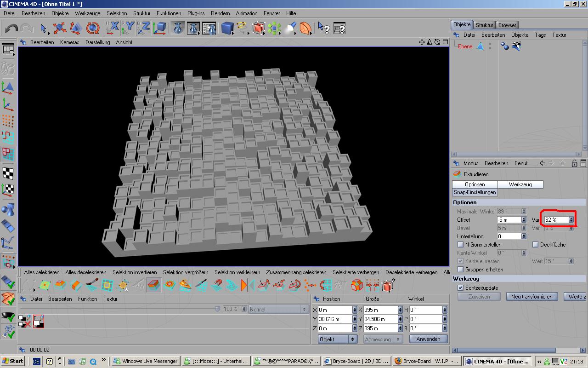Image resolution: width=588 pixels, height=368 pixels.
Task: Open the Selektion menu
Action: point(116,13)
